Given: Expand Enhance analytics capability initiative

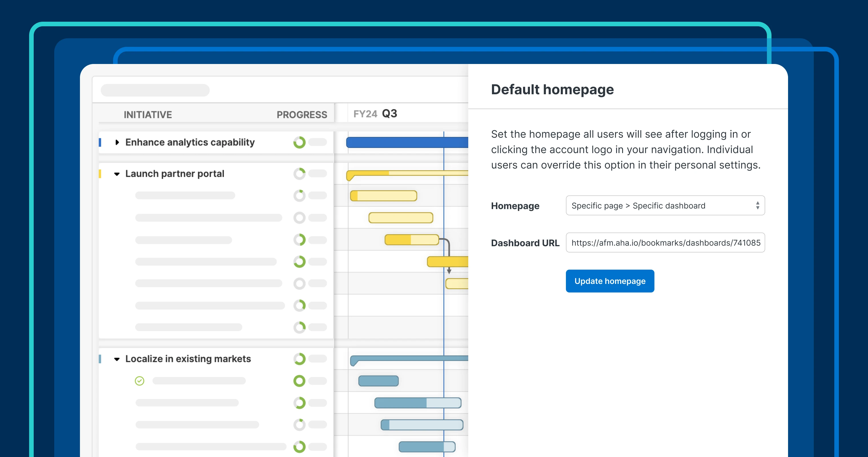Looking at the screenshot, I should coord(117,142).
